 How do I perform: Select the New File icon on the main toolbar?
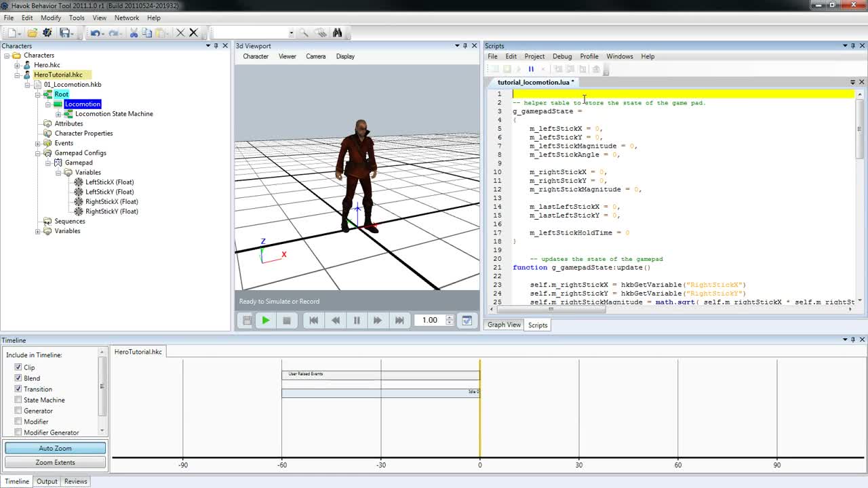12,33
